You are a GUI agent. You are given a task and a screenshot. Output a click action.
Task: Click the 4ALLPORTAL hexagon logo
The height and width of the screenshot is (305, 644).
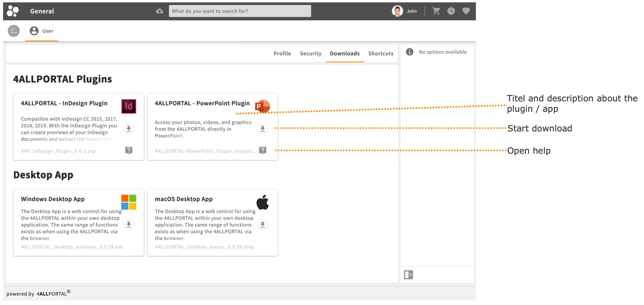[x=13, y=11]
